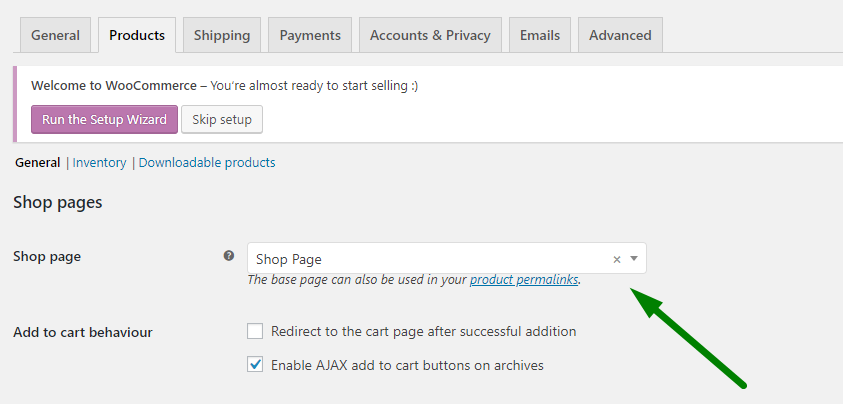Clear the Shop Page selection with the x
843x404 pixels.
617,259
